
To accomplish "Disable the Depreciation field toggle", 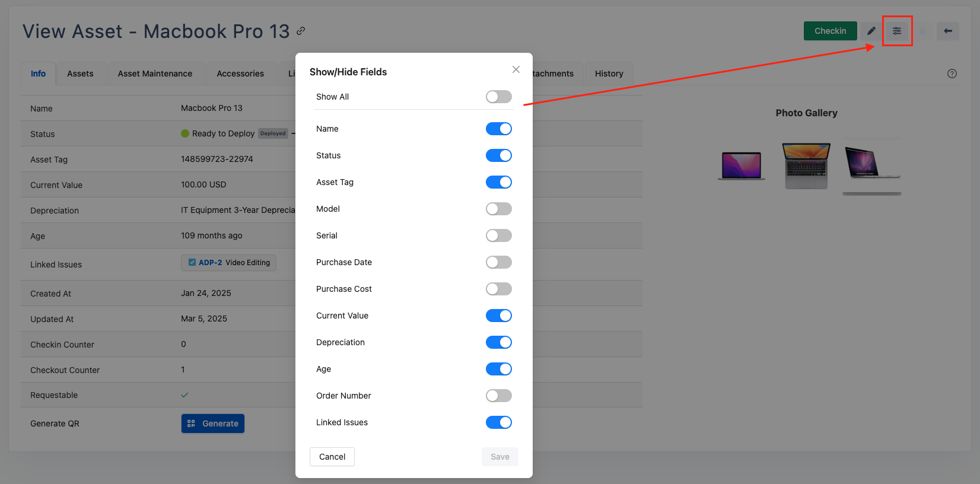I will coord(498,342).
